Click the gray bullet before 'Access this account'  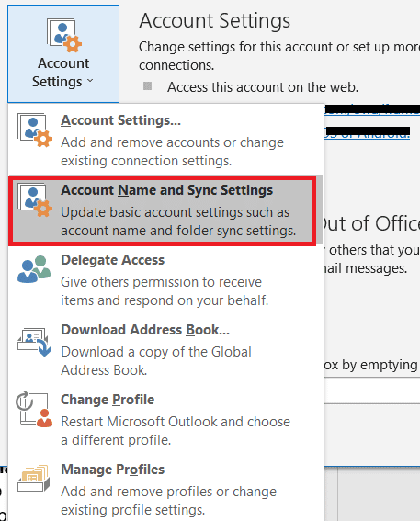click(x=148, y=86)
